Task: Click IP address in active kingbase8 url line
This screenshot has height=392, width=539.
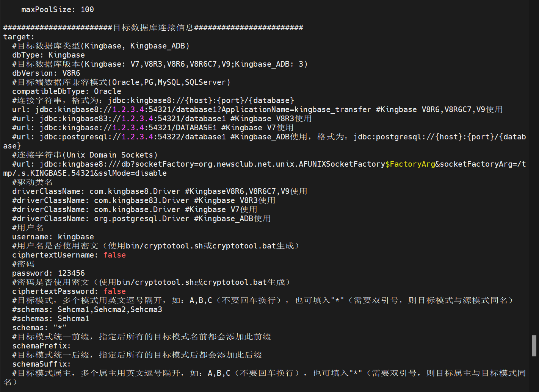Action: (x=128, y=109)
